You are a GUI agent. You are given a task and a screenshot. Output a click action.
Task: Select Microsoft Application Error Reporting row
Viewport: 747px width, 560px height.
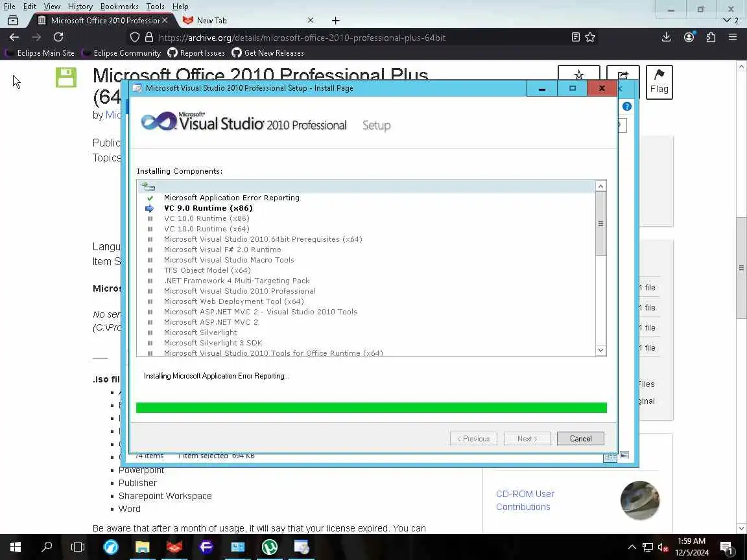366,198
